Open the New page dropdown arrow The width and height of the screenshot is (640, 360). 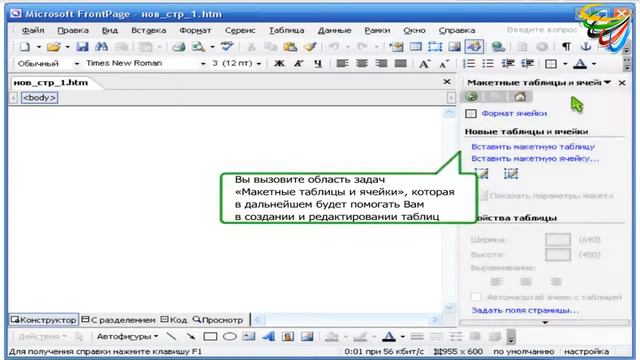click(x=39, y=47)
